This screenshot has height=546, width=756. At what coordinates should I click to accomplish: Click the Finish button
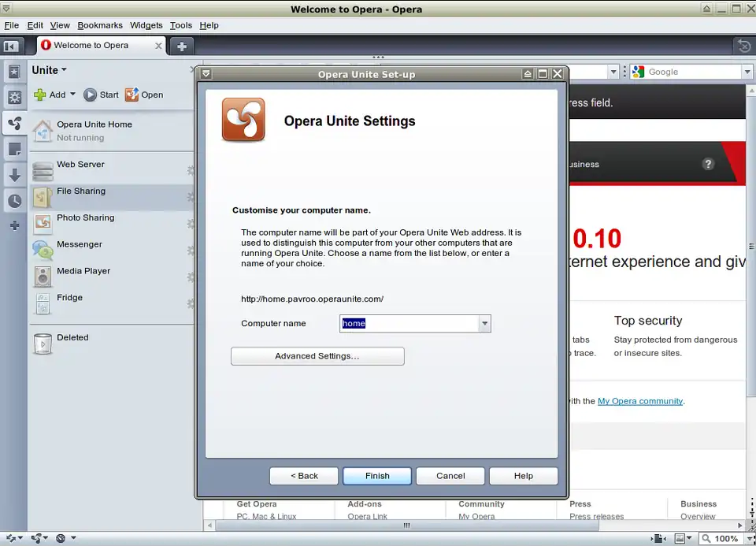tap(377, 476)
